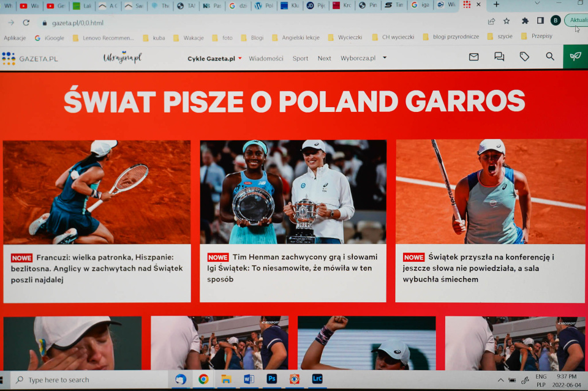Open the Wycieczki bookmark folder
Viewport: 588px width, 391px height.
tap(345, 37)
